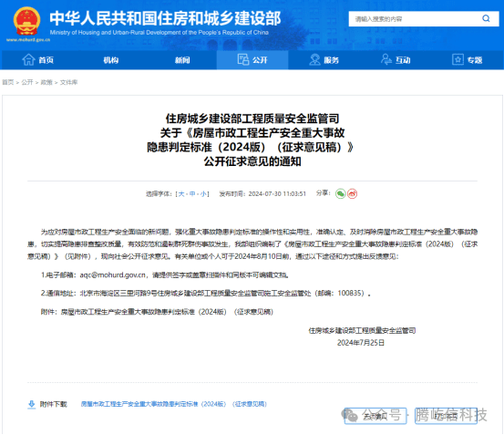
Task: Share via the red Weibo icon
Action: point(352,193)
